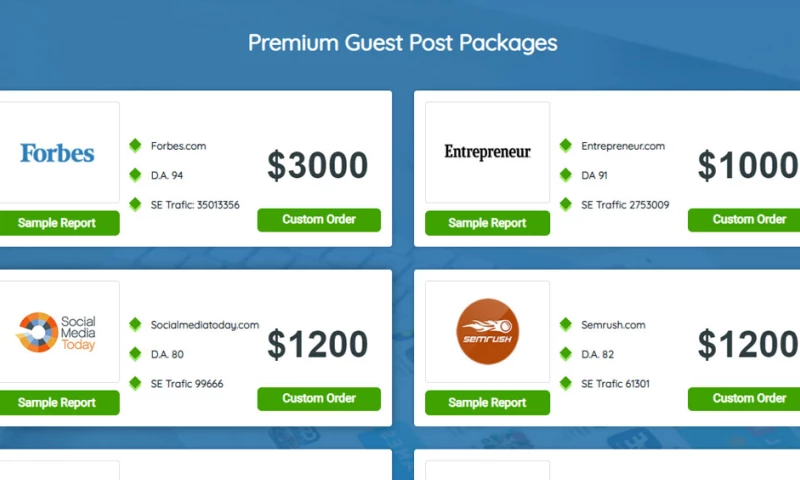Click the Entrepreneur logo thumbnail
Image resolution: width=800 pixels, height=480 pixels.
tap(487, 152)
